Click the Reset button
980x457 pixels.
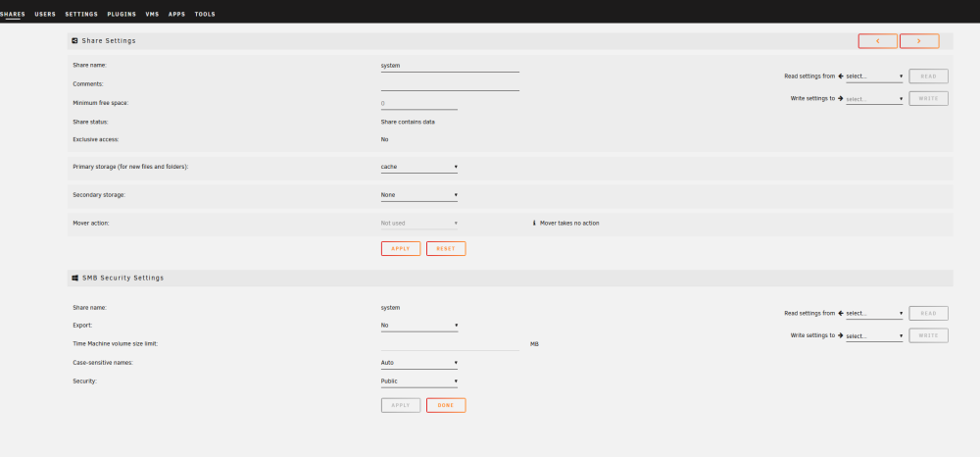(446, 249)
